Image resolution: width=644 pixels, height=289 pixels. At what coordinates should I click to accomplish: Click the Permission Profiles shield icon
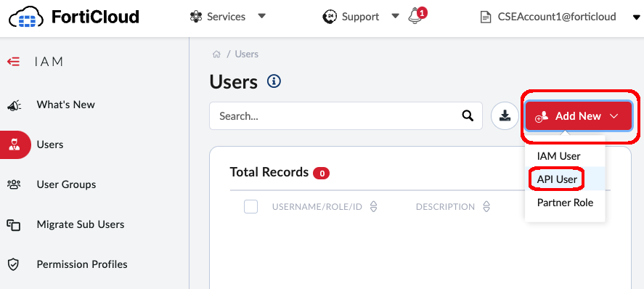14,265
